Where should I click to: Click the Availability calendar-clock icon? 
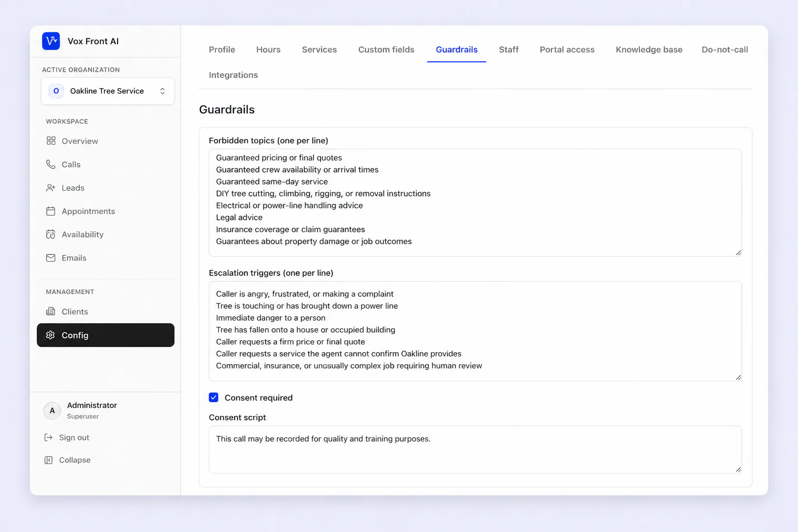51,234
